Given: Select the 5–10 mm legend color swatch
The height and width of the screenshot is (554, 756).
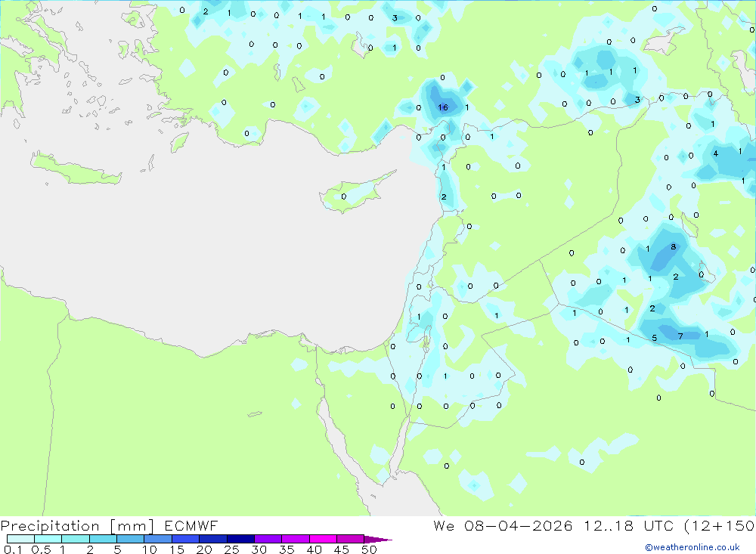Looking at the screenshot, I should pos(131,539).
